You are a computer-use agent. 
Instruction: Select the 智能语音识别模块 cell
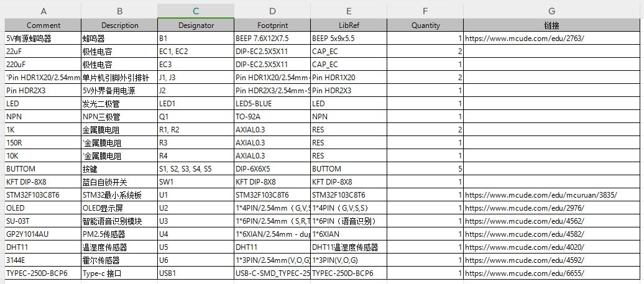click(x=119, y=221)
